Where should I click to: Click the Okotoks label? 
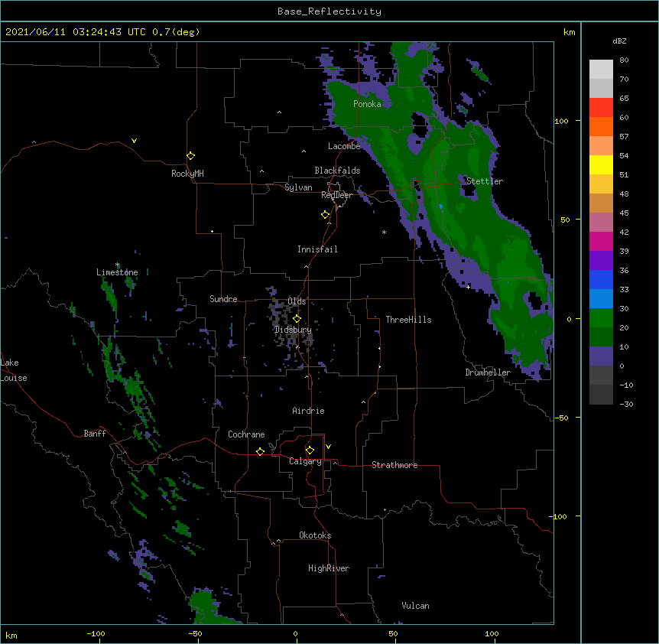pyautogui.click(x=315, y=535)
